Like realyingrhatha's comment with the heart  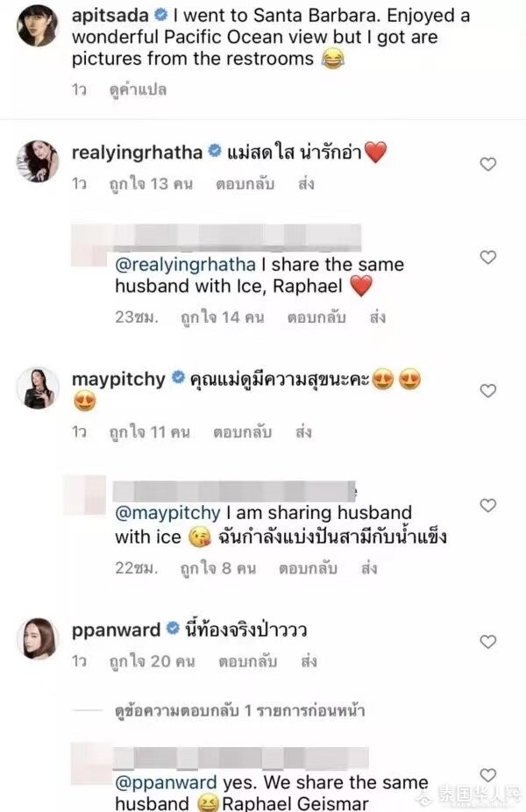[x=488, y=164]
